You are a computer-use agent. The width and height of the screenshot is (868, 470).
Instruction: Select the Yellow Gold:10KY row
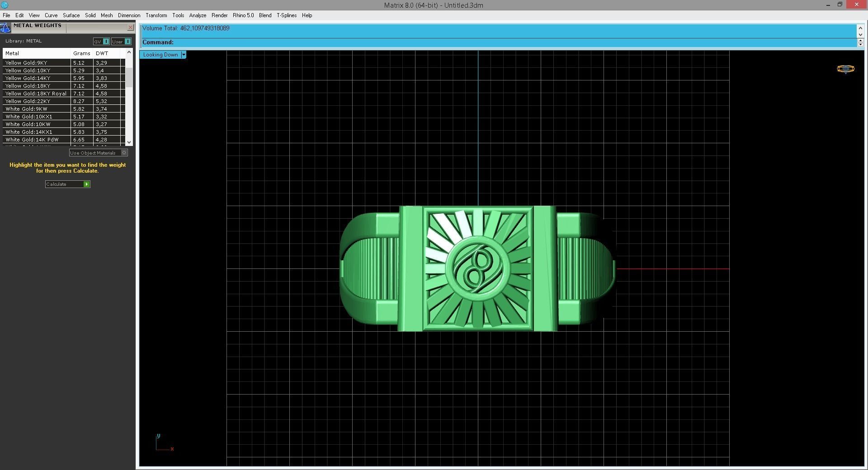(64, 70)
